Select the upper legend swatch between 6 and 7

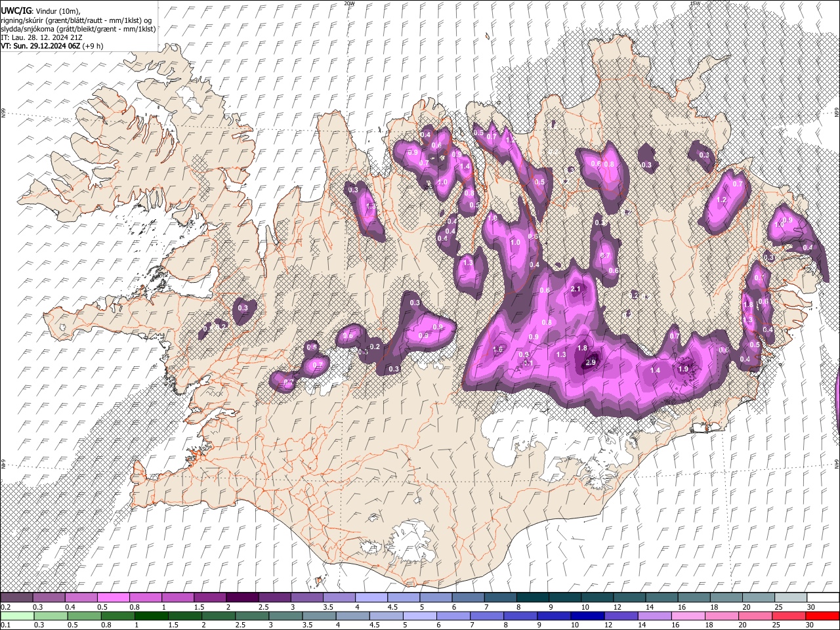467,598
